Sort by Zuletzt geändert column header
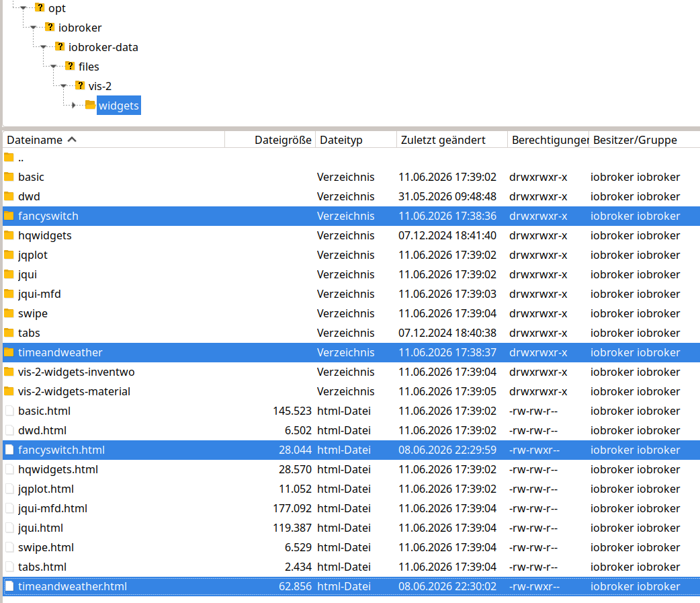700x603 pixels. (452, 140)
